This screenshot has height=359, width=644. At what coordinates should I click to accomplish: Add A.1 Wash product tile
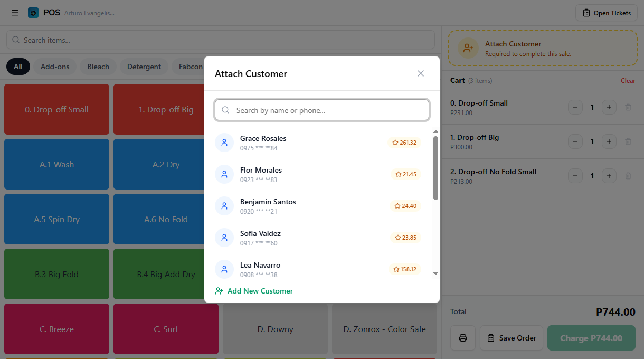click(x=56, y=164)
